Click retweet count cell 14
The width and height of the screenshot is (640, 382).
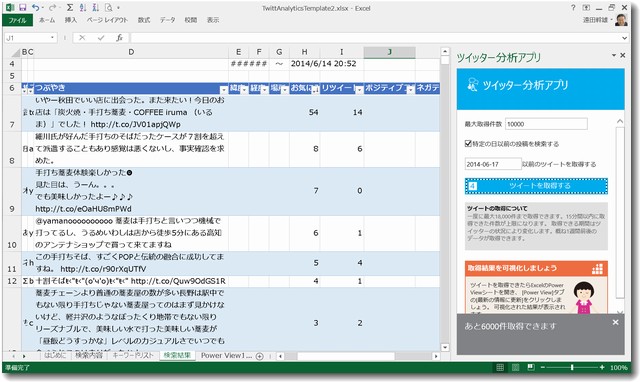coord(342,112)
